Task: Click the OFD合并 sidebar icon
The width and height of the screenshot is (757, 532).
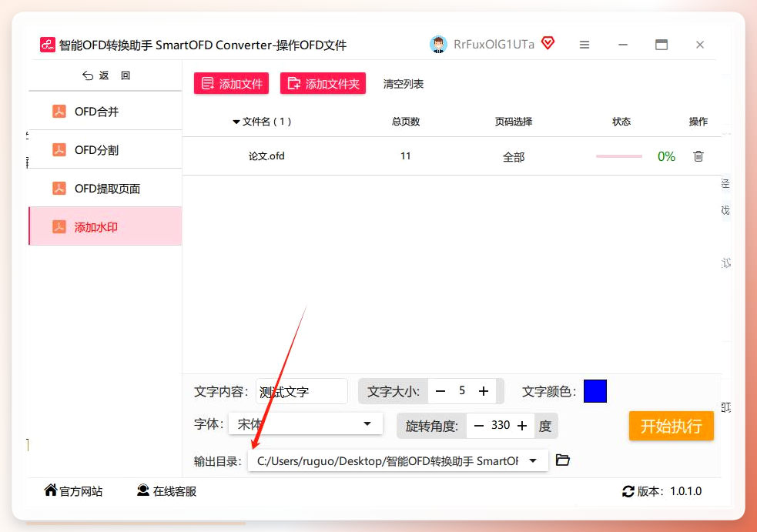Action: click(x=59, y=112)
